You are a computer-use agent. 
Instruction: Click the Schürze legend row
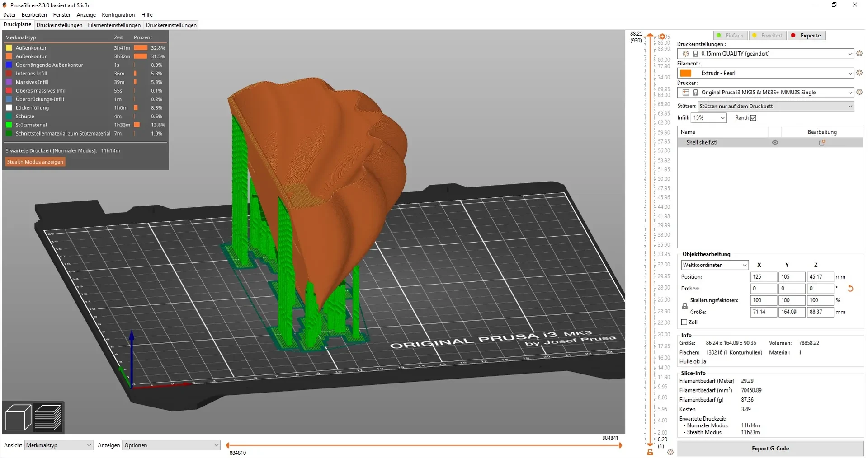pos(85,117)
